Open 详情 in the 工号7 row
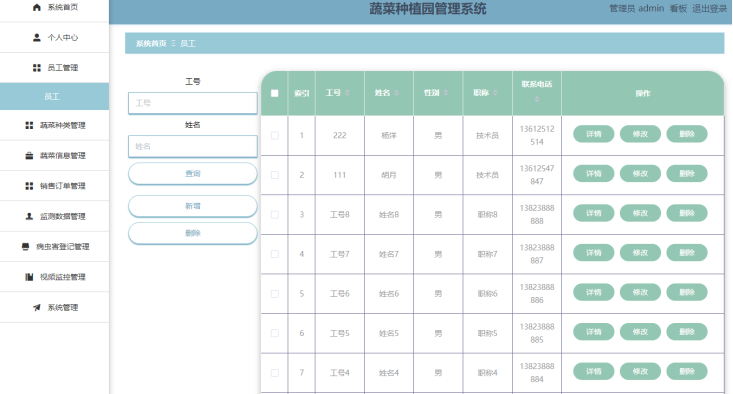The height and width of the screenshot is (394, 733). pos(594,253)
